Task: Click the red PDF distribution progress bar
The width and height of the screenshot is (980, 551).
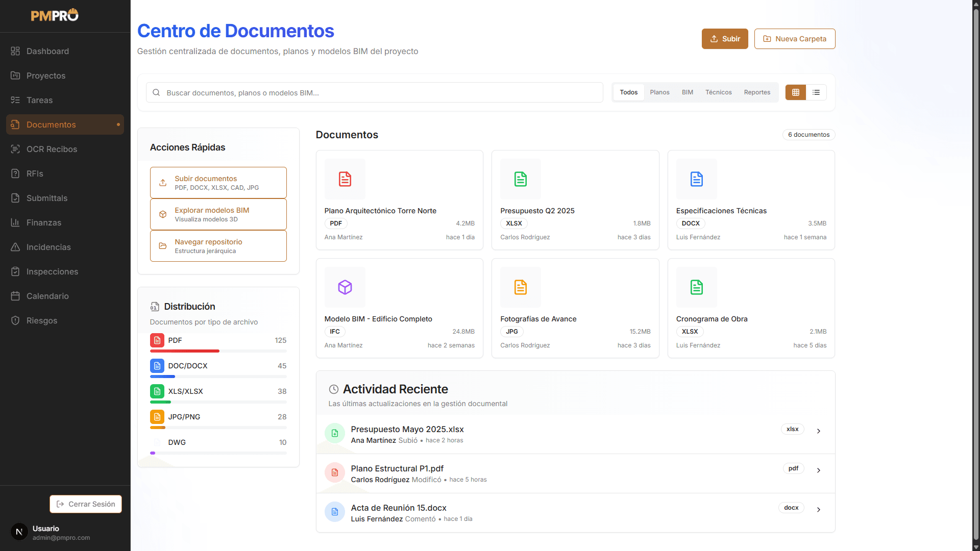Action: [185, 351]
